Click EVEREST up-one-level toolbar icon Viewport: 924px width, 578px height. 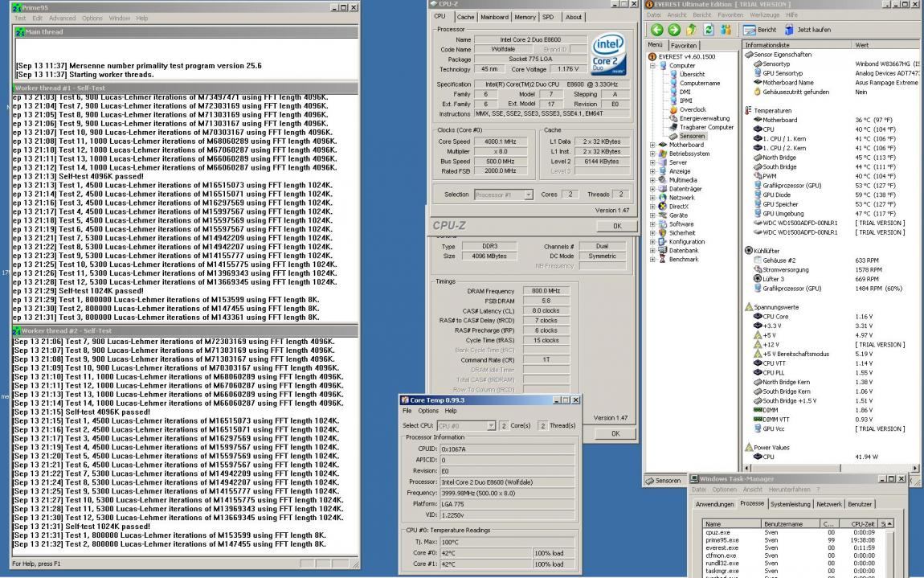click(x=691, y=30)
